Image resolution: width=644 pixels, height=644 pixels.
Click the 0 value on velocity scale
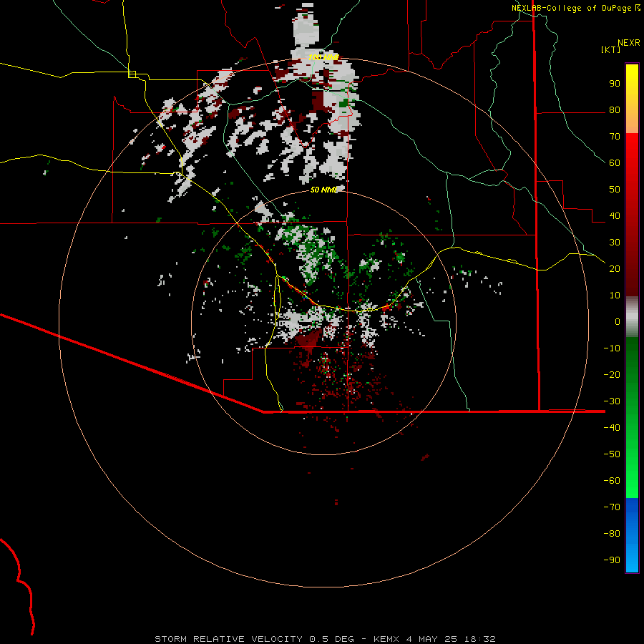pos(618,321)
